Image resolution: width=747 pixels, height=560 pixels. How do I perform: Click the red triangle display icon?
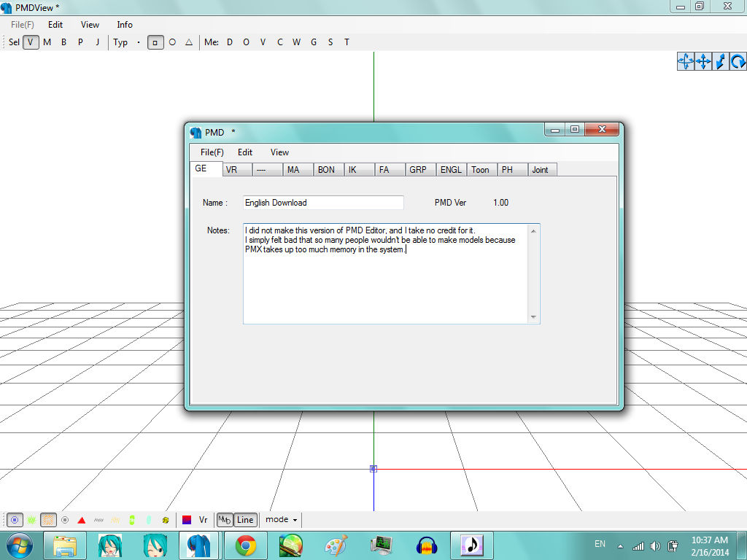pyautogui.click(x=82, y=520)
